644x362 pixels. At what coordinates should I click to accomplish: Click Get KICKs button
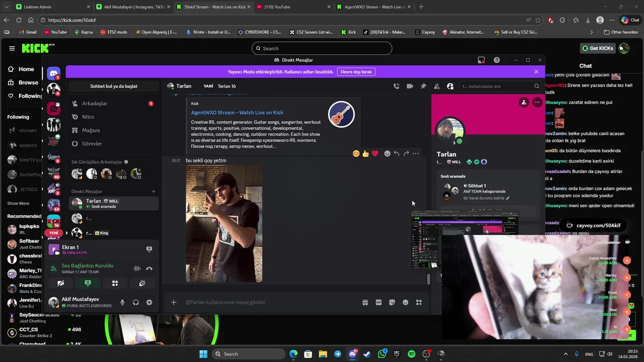point(598,48)
